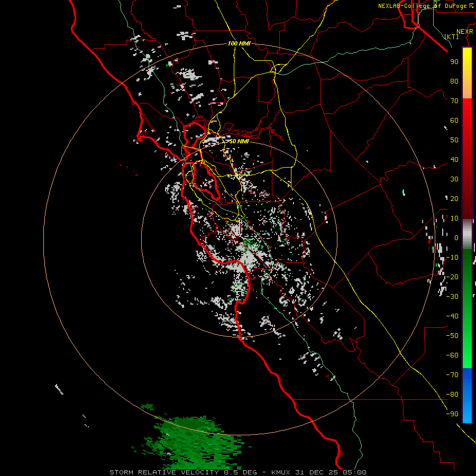Screen dimensions: 476x476
Task: Click the "[KT]" units label above the scale
Action: [x=452, y=36]
